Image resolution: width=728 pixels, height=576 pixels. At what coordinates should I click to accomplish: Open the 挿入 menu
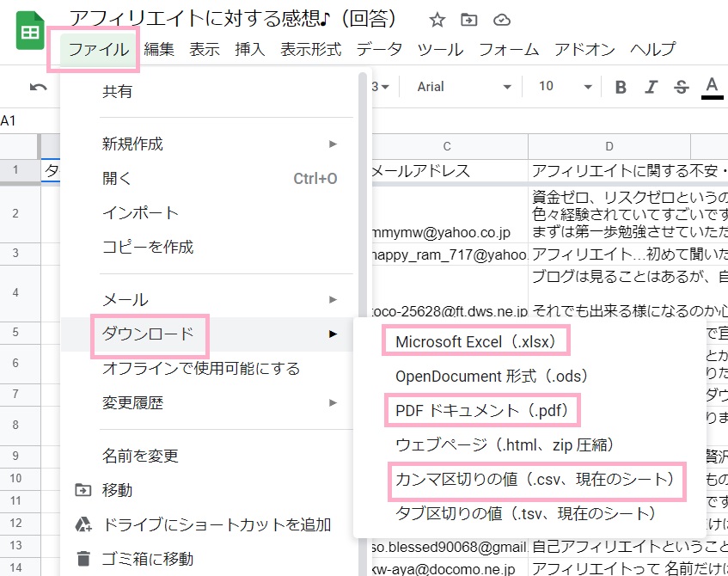pyautogui.click(x=250, y=49)
